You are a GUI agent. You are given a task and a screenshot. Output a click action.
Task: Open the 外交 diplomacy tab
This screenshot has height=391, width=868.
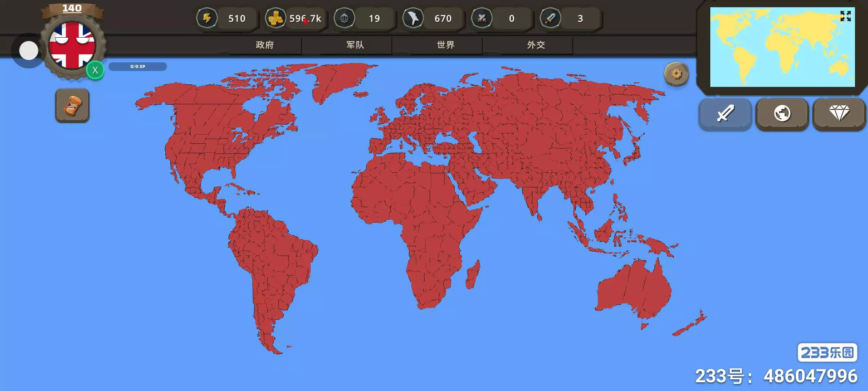[536, 45]
